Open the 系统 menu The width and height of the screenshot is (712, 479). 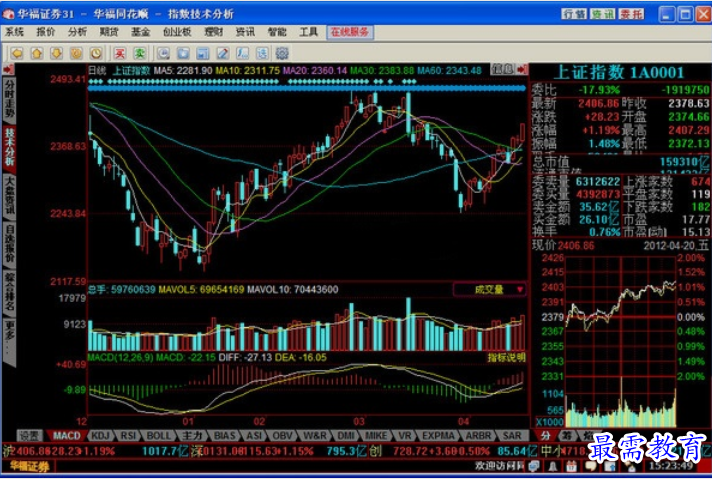pyautogui.click(x=14, y=32)
